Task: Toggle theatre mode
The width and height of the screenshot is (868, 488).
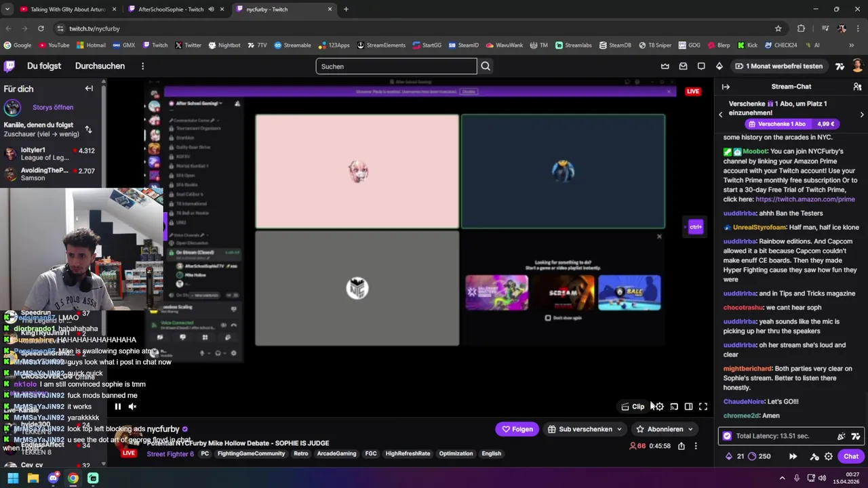Action: (688, 407)
